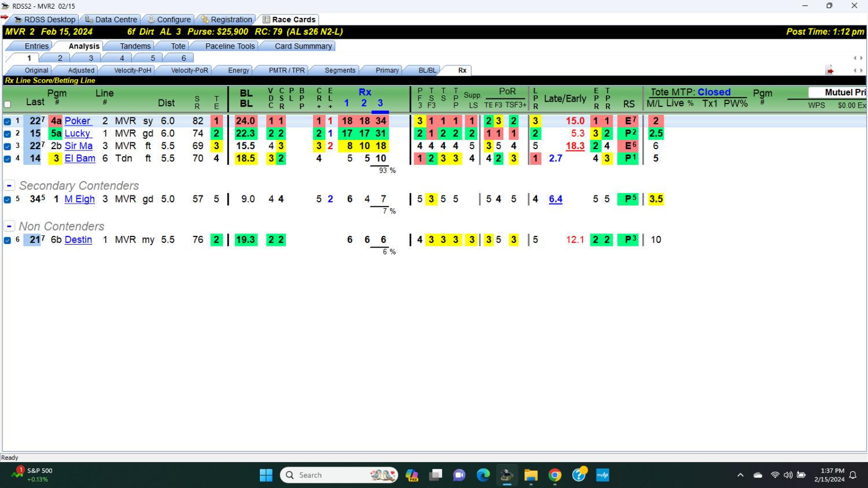
Task: Toggle the select-all checkbox in the header
Action: point(8,105)
